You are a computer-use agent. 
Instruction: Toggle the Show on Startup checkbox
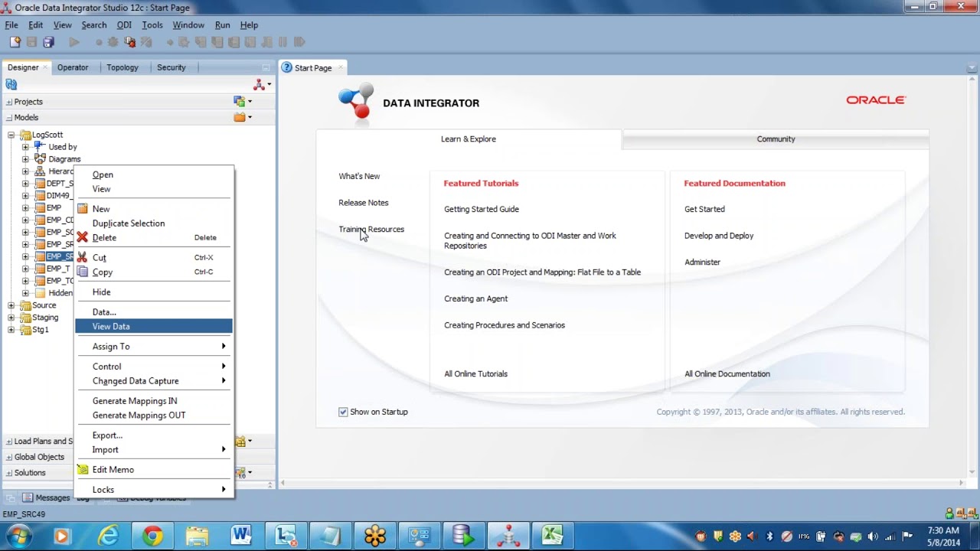pyautogui.click(x=343, y=412)
